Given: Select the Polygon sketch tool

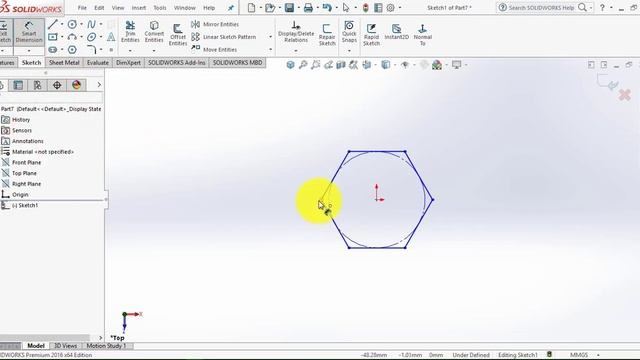Looking at the screenshot, I should [72, 49].
